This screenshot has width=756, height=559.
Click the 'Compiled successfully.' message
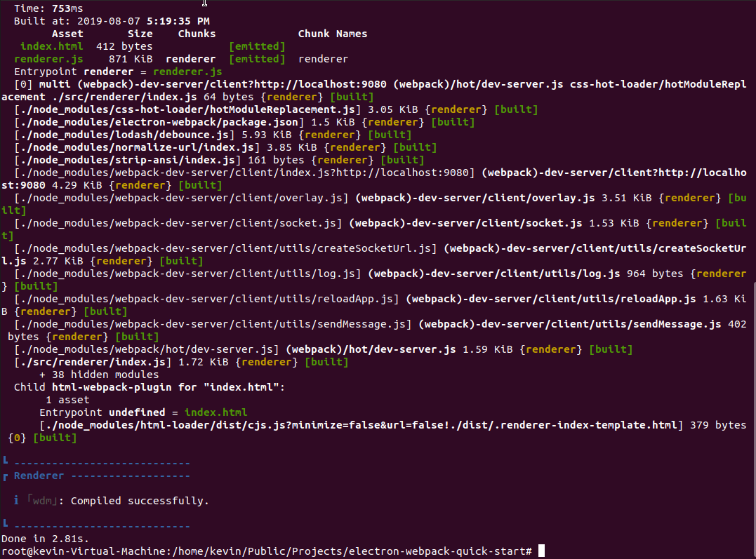click(x=140, y=501)
